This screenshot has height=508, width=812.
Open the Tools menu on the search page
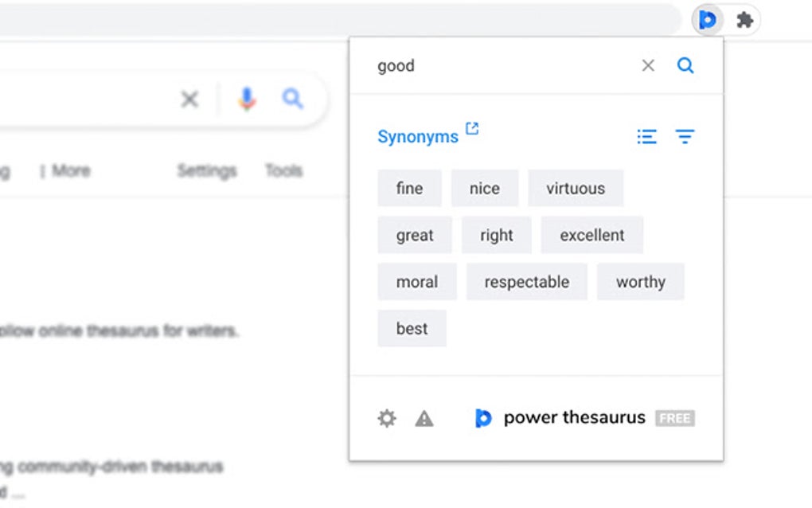point(283,170)
